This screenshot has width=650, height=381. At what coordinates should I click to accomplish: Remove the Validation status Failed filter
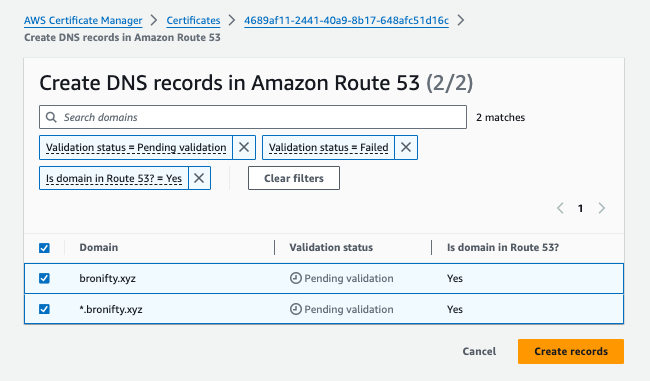[x=406, y=147]
